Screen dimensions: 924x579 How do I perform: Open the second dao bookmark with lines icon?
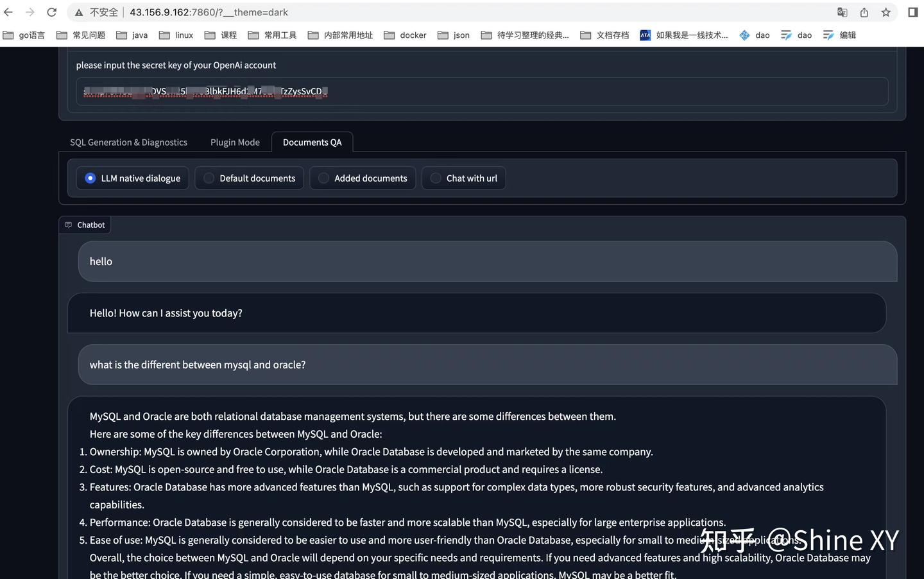click(796, 35)
